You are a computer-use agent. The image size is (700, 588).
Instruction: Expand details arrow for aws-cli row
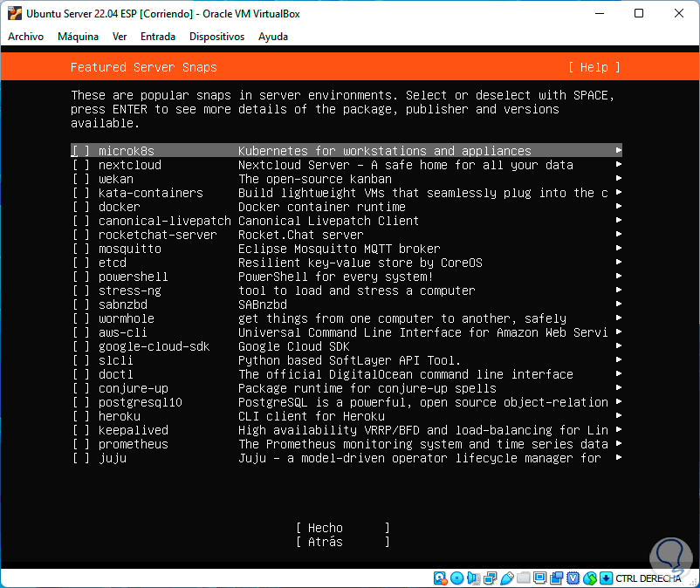(x=618, y=332)
